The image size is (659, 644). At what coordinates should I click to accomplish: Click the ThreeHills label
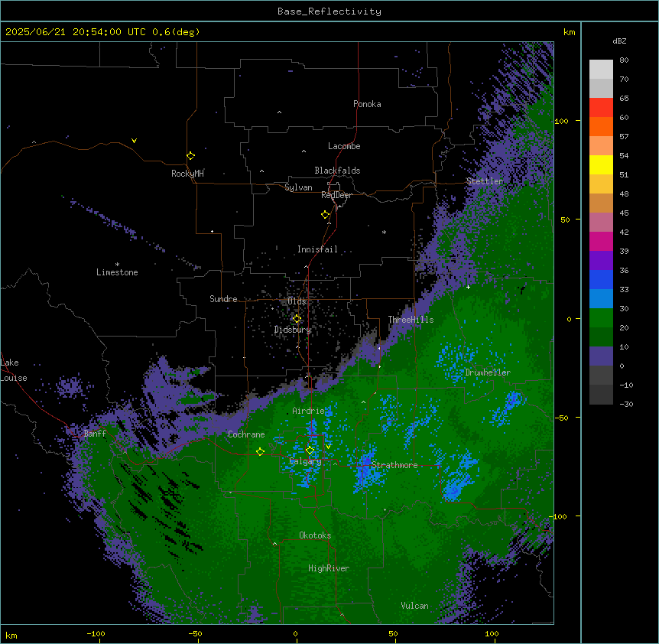411,320
